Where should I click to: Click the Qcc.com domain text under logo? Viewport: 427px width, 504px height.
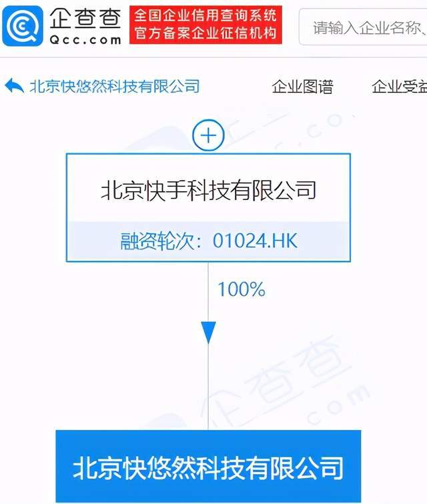click(85, 40)
